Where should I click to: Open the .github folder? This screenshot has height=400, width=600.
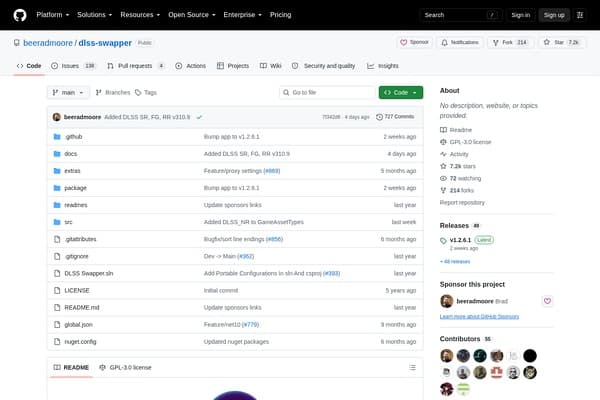[73, 137]
